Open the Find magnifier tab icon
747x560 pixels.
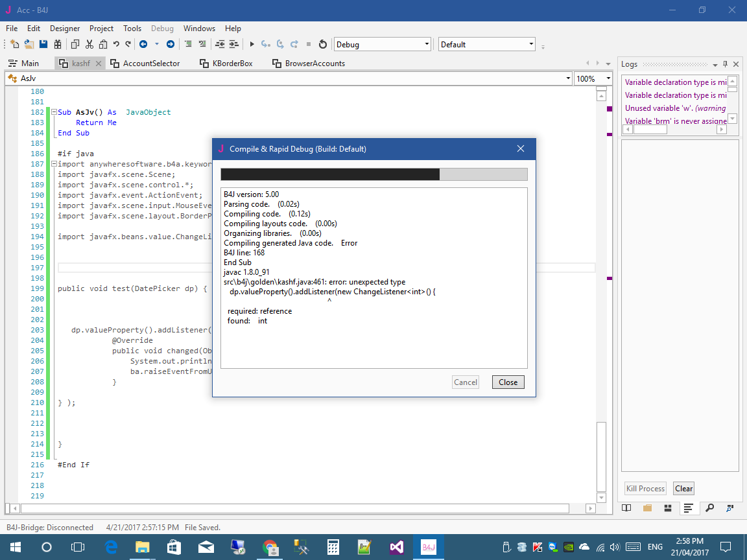tap(711, 508)
